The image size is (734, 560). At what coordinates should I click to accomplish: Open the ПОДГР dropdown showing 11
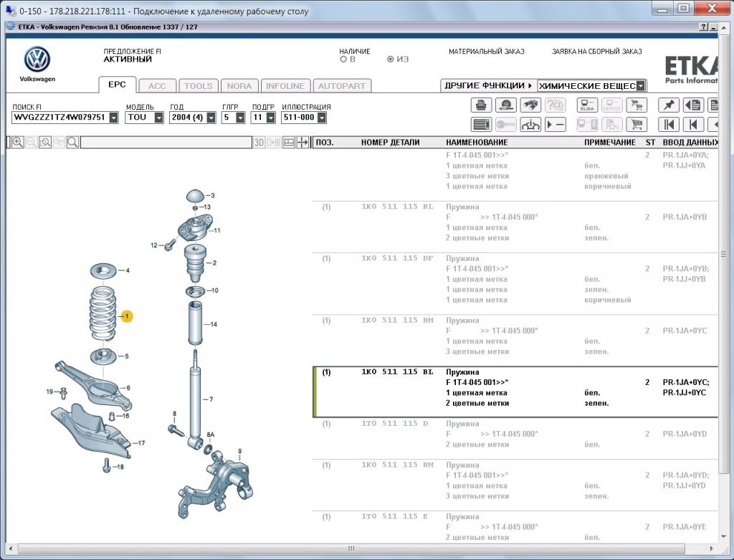270,118
